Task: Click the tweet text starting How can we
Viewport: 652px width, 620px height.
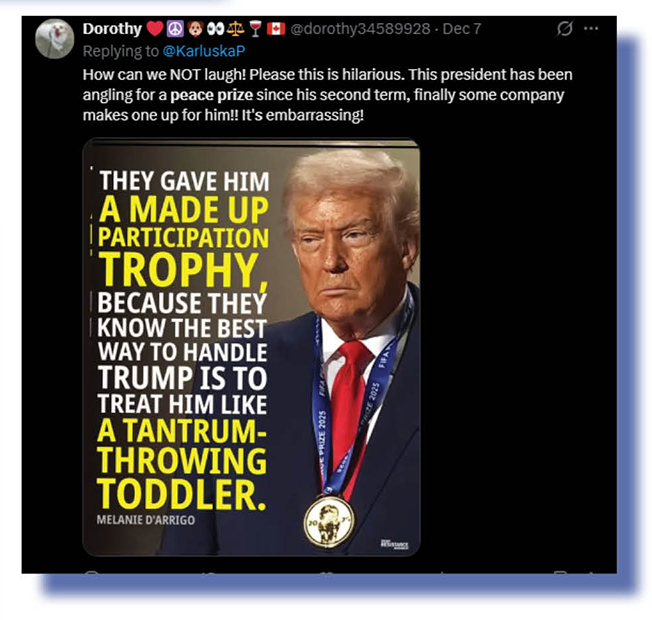Action: 327,95
